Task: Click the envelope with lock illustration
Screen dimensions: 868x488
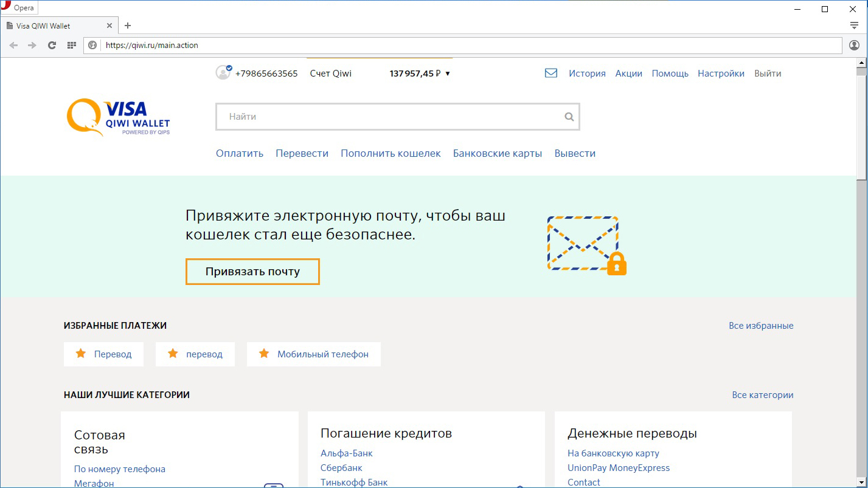Action: tap(586, 246)
